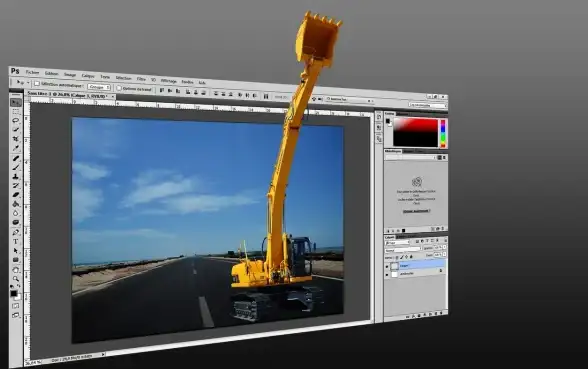The image size is (588, 369).
Task: Open the Filtre menu
Action: 141,79
